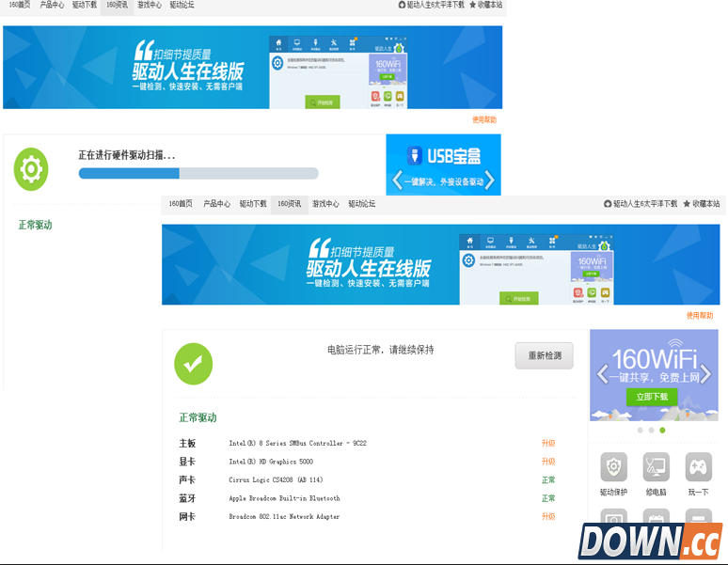The width and height of the screenshot is (728, 565).
Task: Open 使用帮助 link on results page
Action: 700,316
